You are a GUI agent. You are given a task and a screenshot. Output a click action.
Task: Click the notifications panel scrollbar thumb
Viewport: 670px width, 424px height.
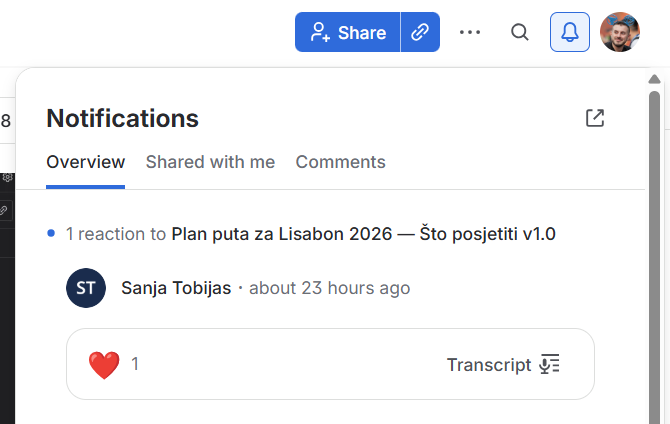[654, 256]
